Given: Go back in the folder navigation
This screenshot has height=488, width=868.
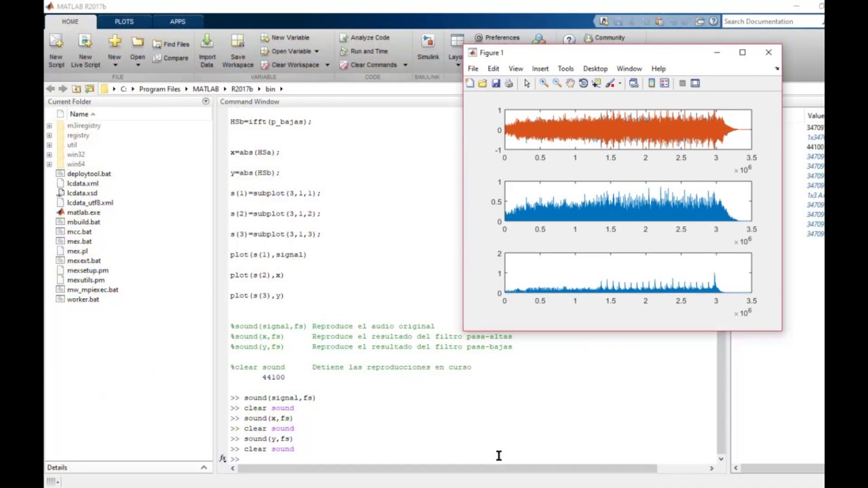Looking at the screenshot, I should point(50,89).
